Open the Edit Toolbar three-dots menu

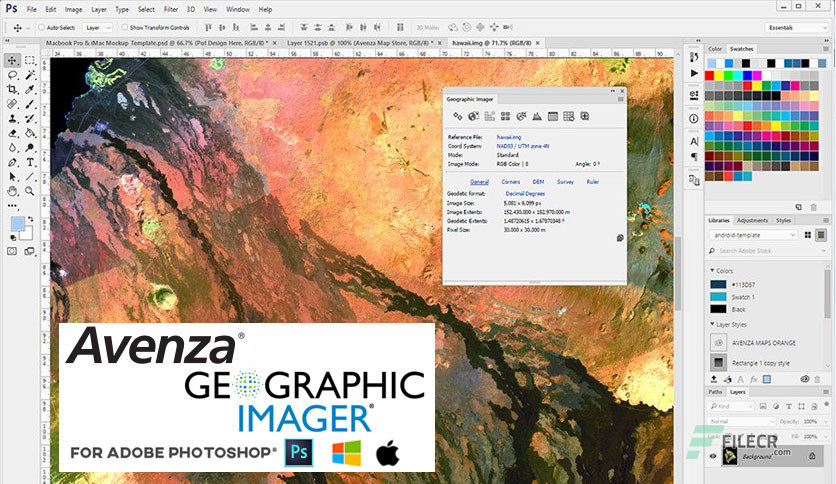click(12, 205)
